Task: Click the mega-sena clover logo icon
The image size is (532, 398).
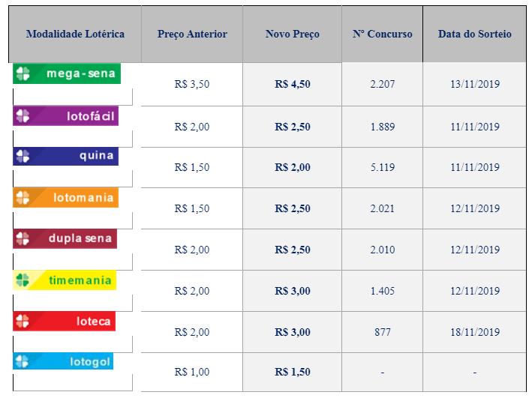Action: [24, 73]
